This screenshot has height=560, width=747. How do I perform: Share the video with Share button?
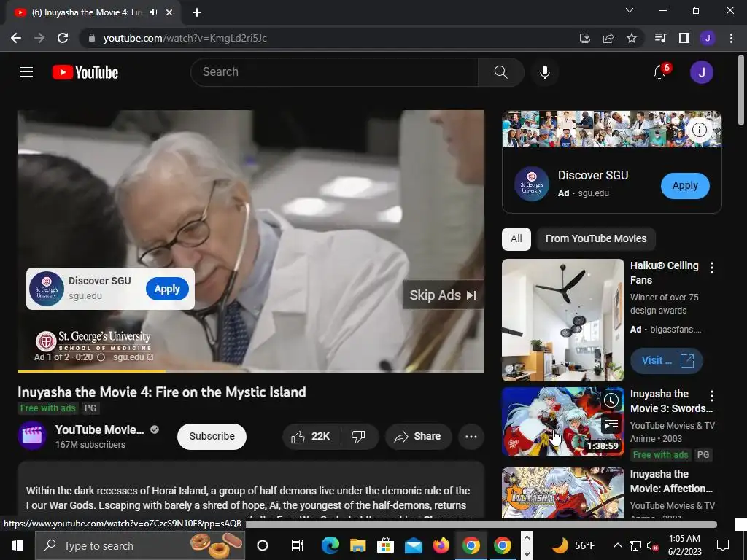(418, 436)
